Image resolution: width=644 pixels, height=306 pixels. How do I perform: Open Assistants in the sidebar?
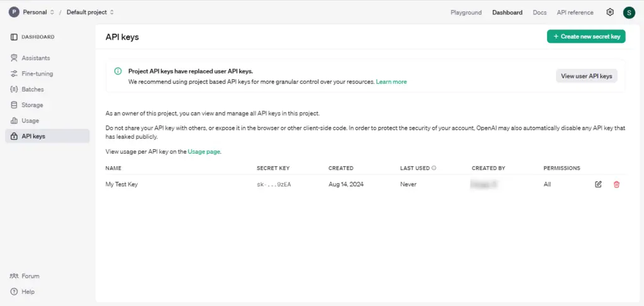click(35, 58)
